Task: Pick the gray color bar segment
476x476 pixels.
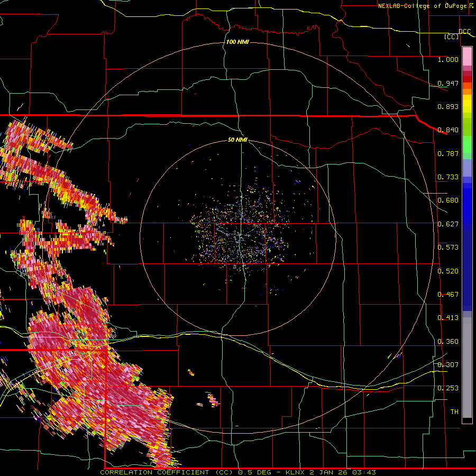Action: 467,368
